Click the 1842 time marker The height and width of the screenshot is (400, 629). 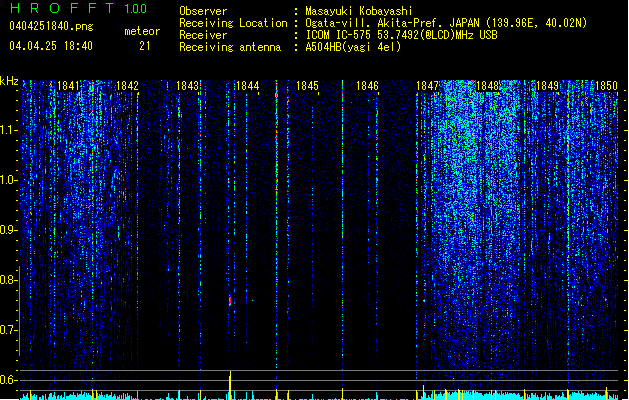127,86
